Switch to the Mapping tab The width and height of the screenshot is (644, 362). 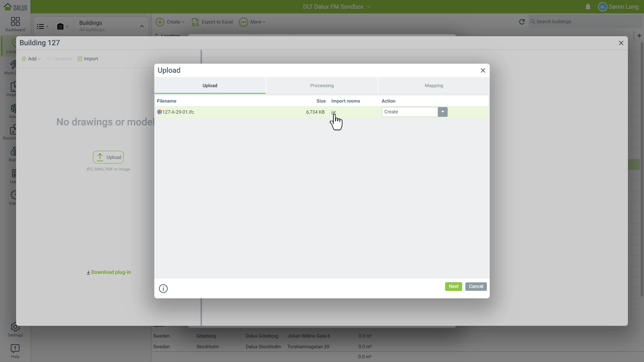[x=434, y=86]
